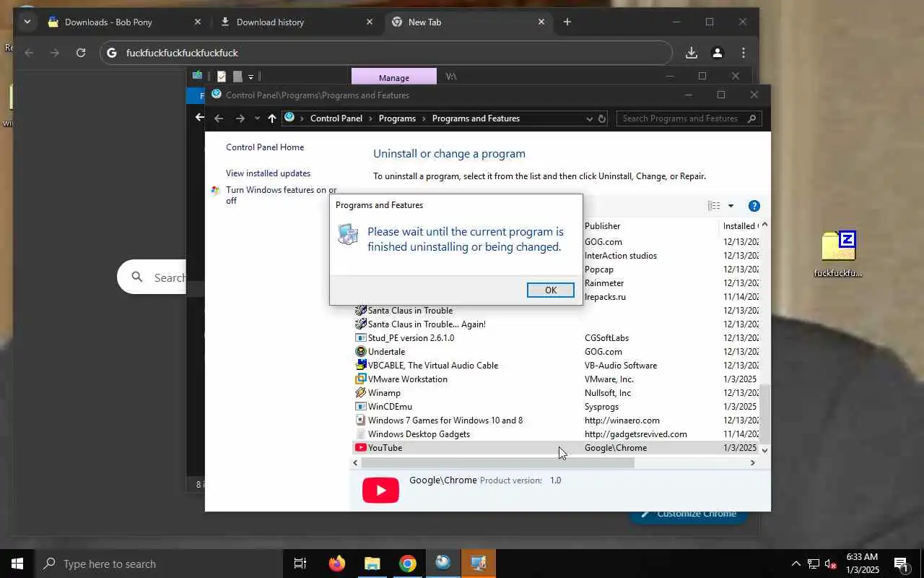Image resolution: width=924 pixels, height=578 pixels.
Task: Click the taskbar search box
Action: coord(160,564)
